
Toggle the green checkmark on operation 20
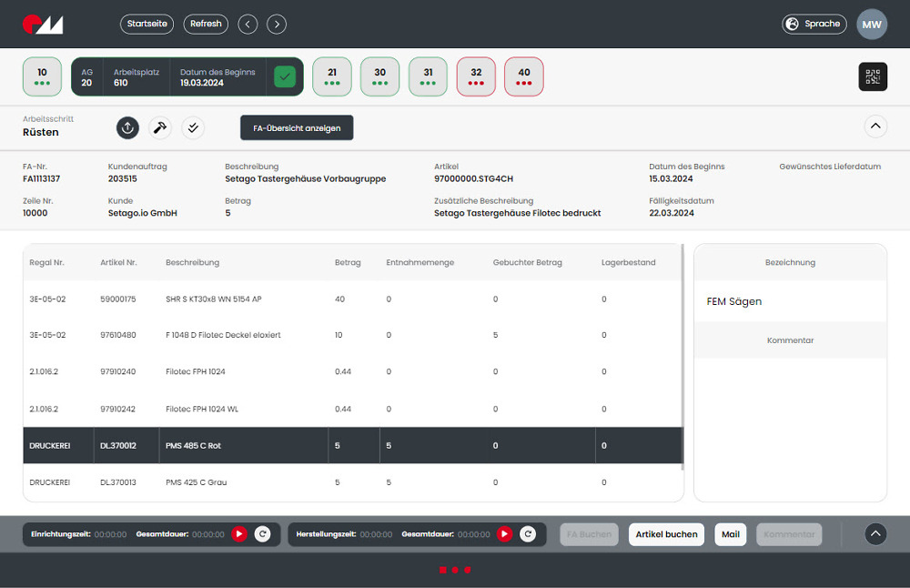[x=286, y=77]
